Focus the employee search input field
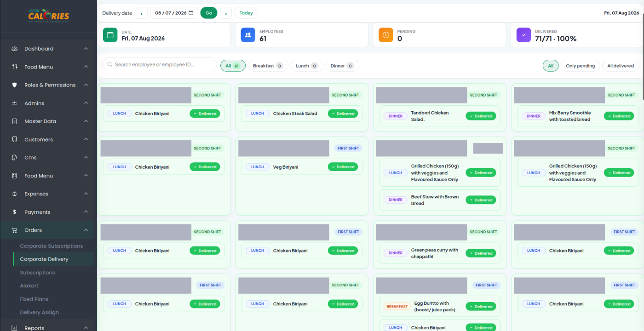 point(159,64)
